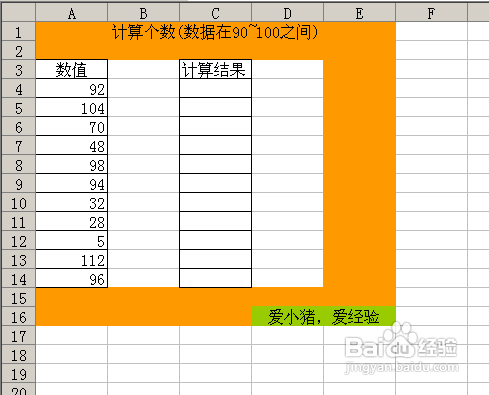Select the cell containing 28
The height and width of the screenshot is (395, 489).
[x=72, y=222]
